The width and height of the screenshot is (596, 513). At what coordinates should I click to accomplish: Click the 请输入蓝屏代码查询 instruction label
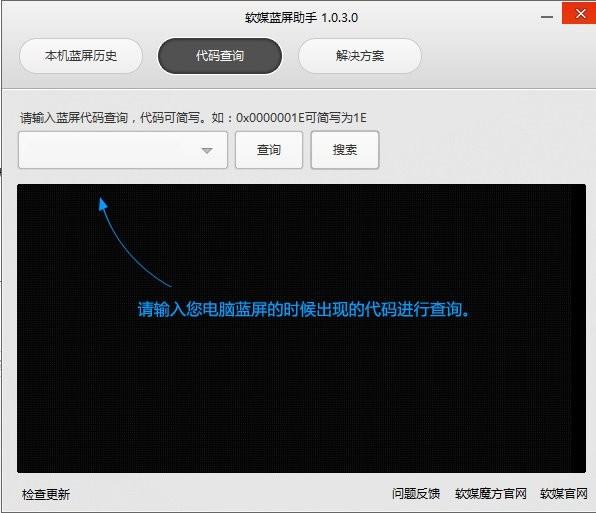coord(193,118)
